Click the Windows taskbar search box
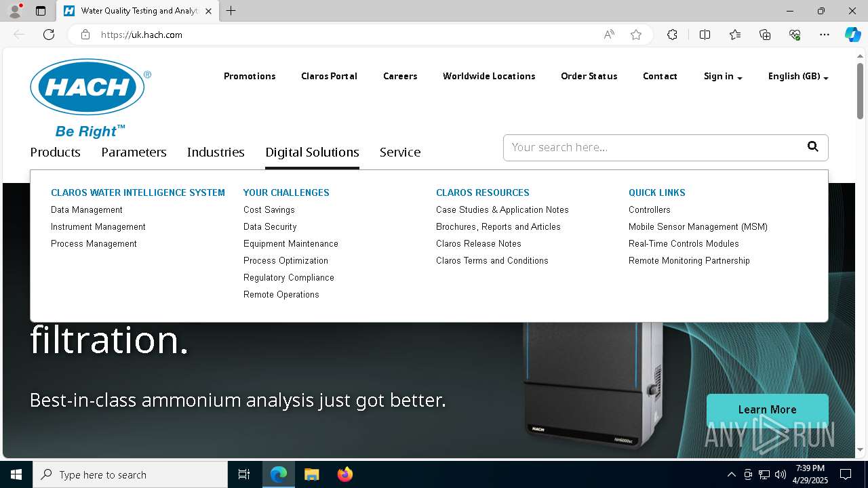 130,474
